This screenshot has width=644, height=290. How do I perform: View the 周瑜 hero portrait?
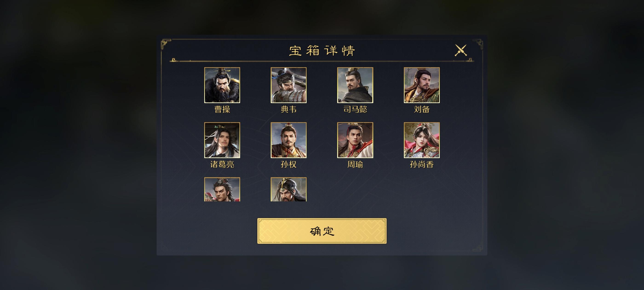pyautogui.click(x=355, y=140)
